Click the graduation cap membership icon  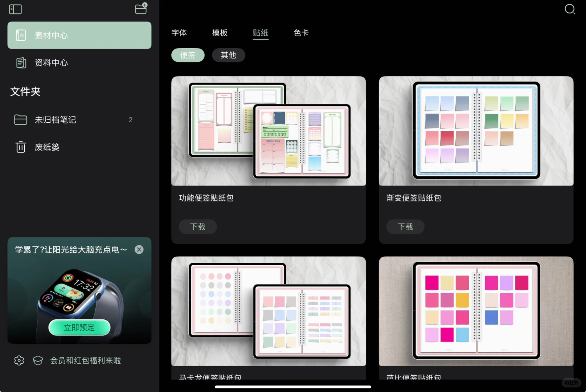pyautogui.click(x=38, y=360)
